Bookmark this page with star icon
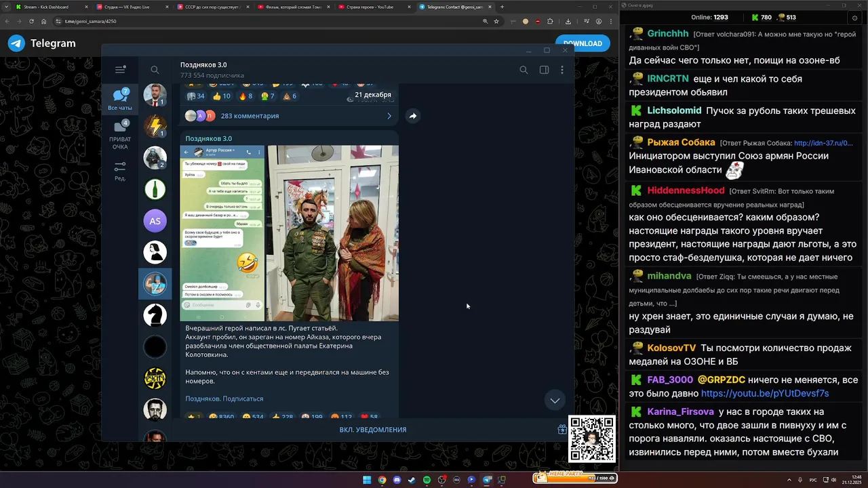 pos(496,21)
